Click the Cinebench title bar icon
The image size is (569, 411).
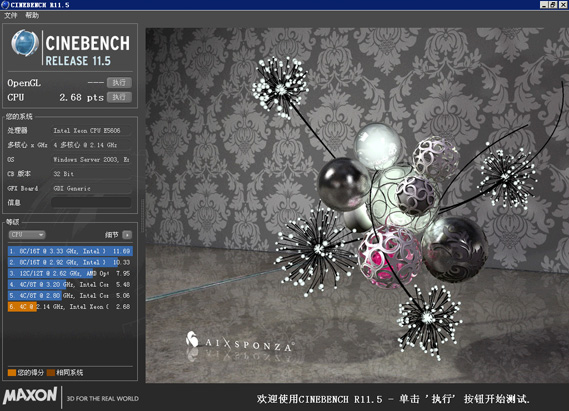5,5
